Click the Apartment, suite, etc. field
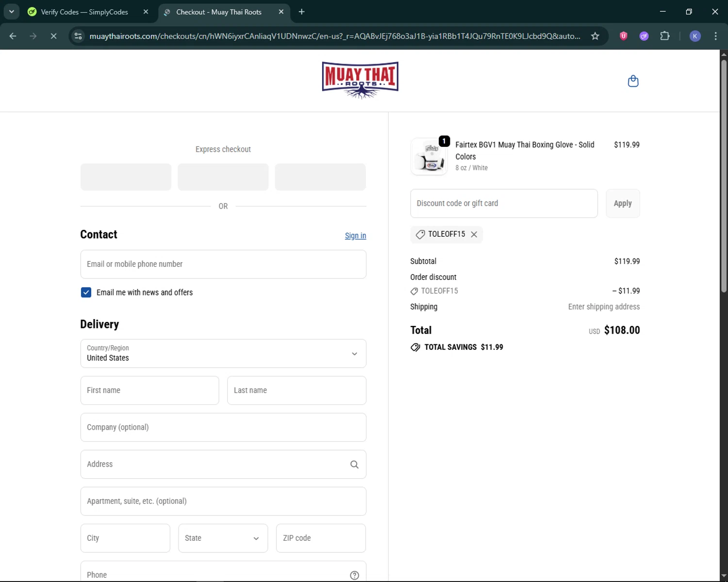 (223, 501)
